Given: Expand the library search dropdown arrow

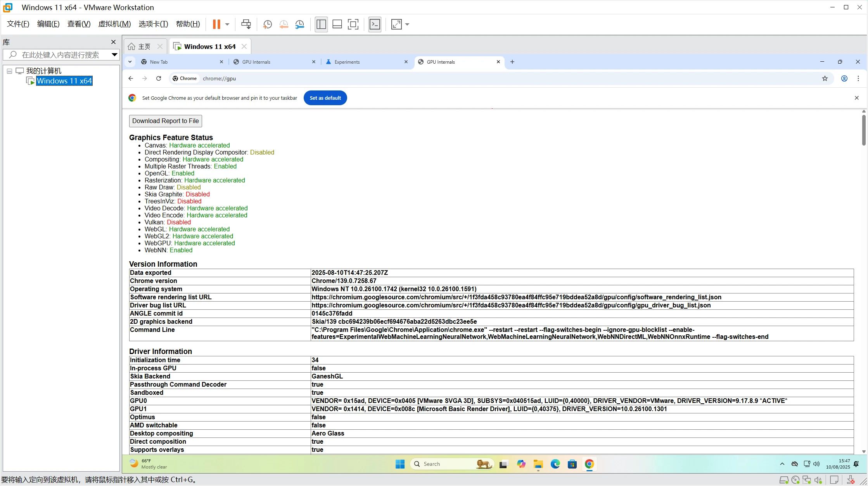Looking at the screenshot, I should (114, 55).
